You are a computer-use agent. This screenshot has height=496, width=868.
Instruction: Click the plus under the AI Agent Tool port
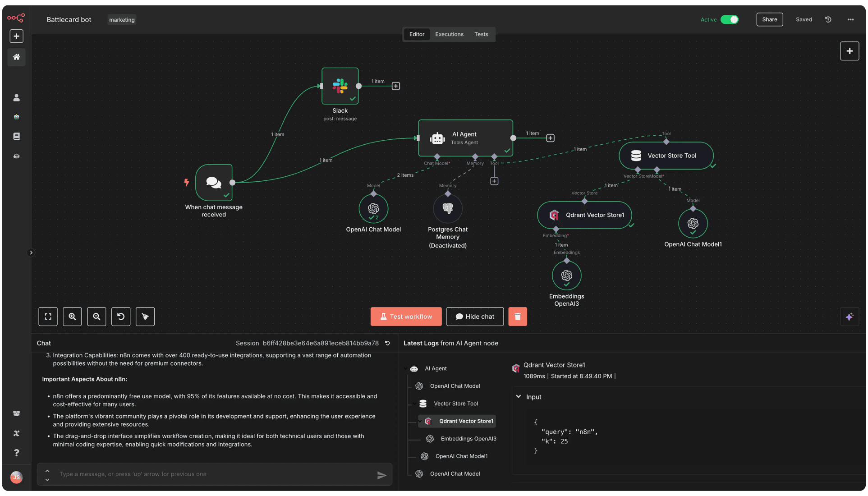(494, 181)
